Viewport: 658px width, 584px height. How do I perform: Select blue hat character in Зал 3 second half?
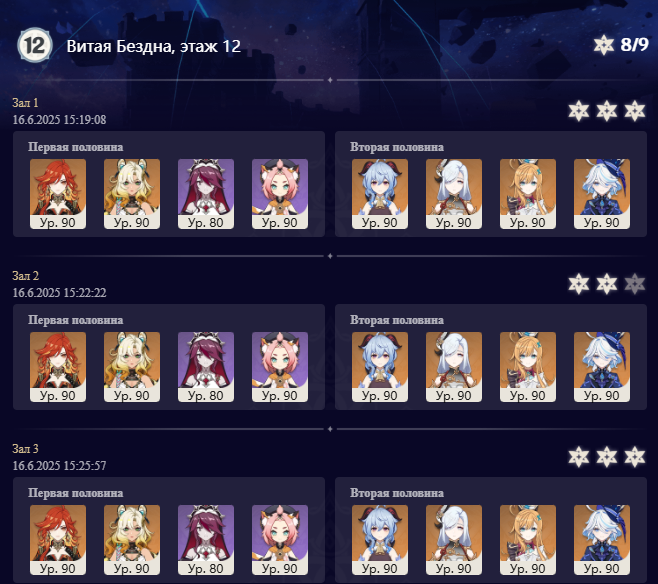602,540
